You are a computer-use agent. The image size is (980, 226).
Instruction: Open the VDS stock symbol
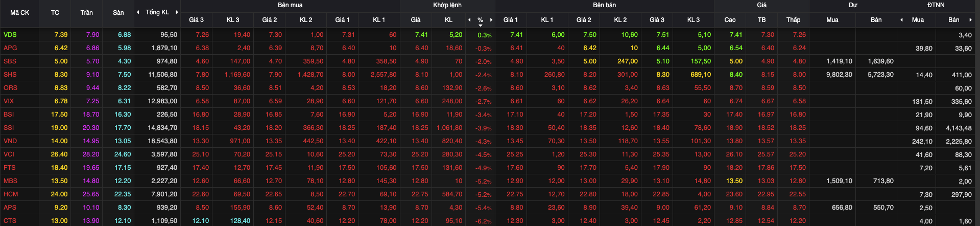[x=10, y=35]
